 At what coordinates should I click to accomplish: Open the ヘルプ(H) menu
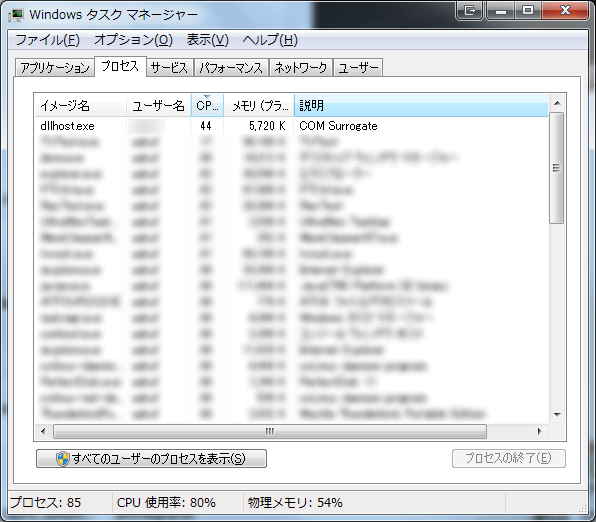(270, 40)
